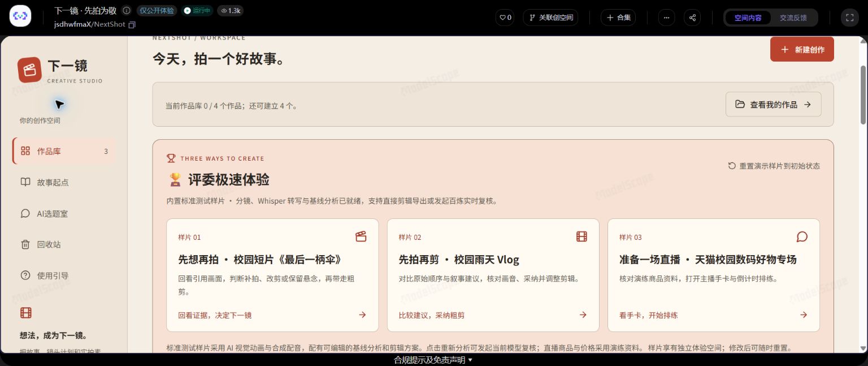Screen dimensions: 868x366
Task: Click the grid icon beside 作品库
Action: click(x=25, y=151)
